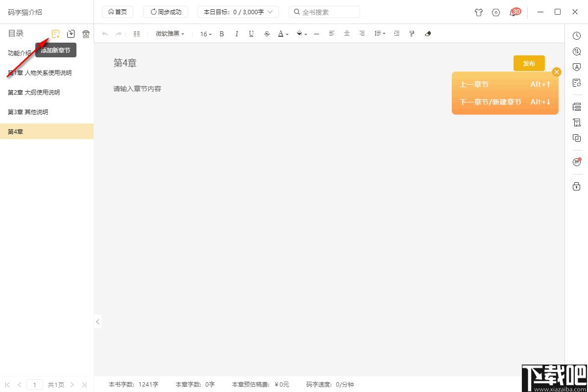Click the auto-typesetting icon
The width and height of the screenshot is (588, 392).
(x=137, y=34)
